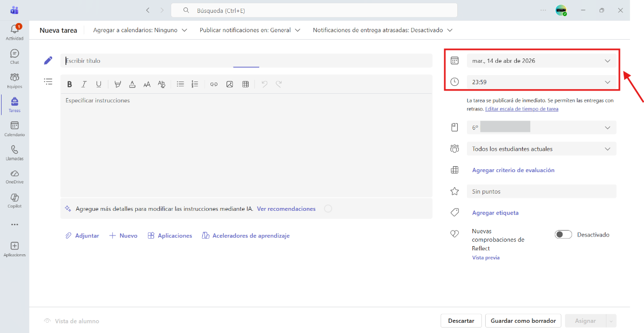Open Llamadas in the sidebar
Viewport: 644px width, 333px height.
pos(14,153)
